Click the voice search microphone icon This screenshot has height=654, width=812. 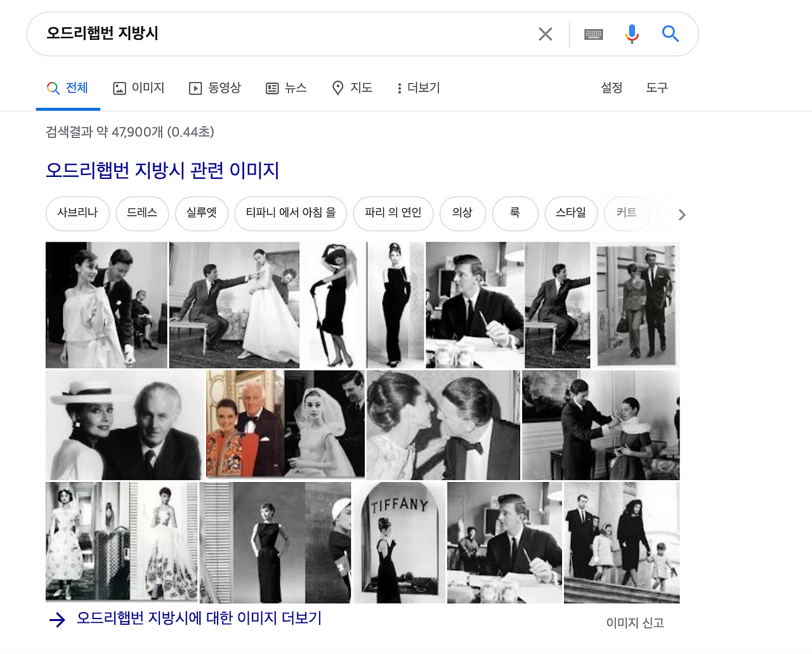click(x=632, y=34)
